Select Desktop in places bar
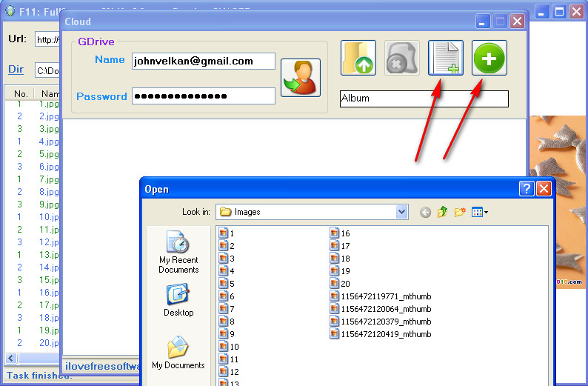 click(x=178, y=301)
